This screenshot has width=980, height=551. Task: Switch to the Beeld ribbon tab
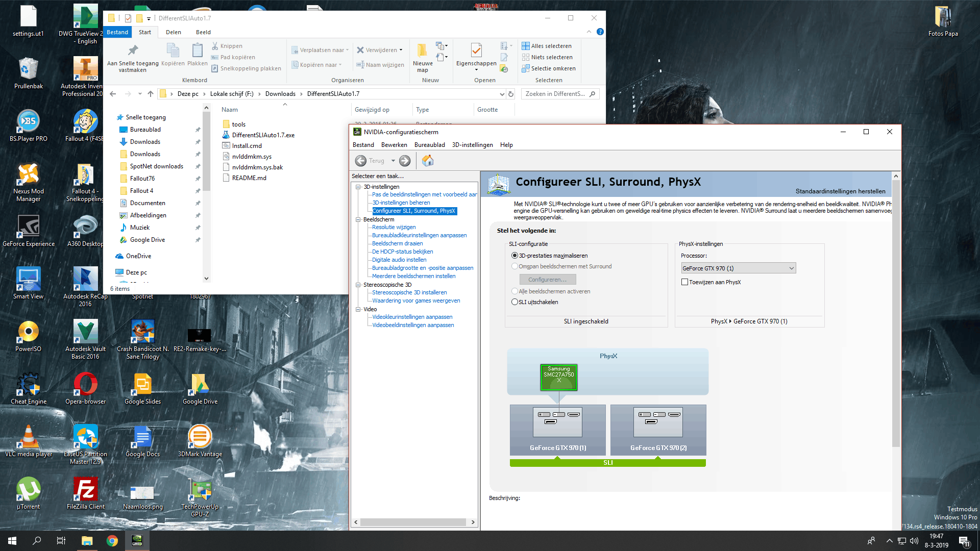tap(203, 32)
